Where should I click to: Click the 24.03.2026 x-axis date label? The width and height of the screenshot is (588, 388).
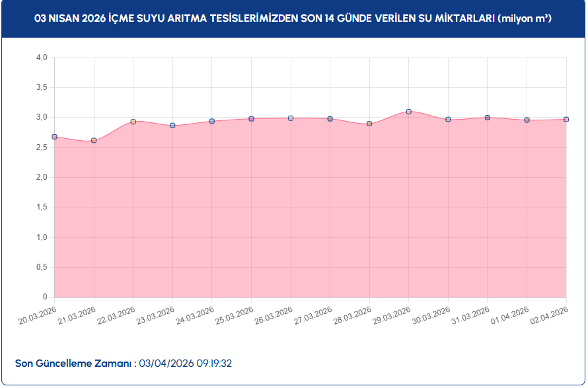click(196, 316)
